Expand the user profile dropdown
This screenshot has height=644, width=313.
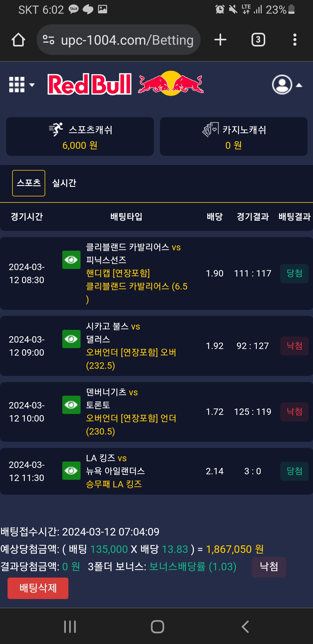pos(287,85)
